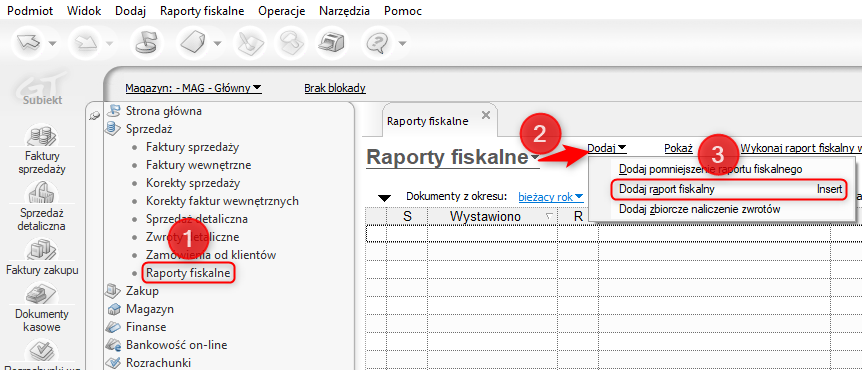
Task: Click the Brak blokady link
Action: click(335, 88)
